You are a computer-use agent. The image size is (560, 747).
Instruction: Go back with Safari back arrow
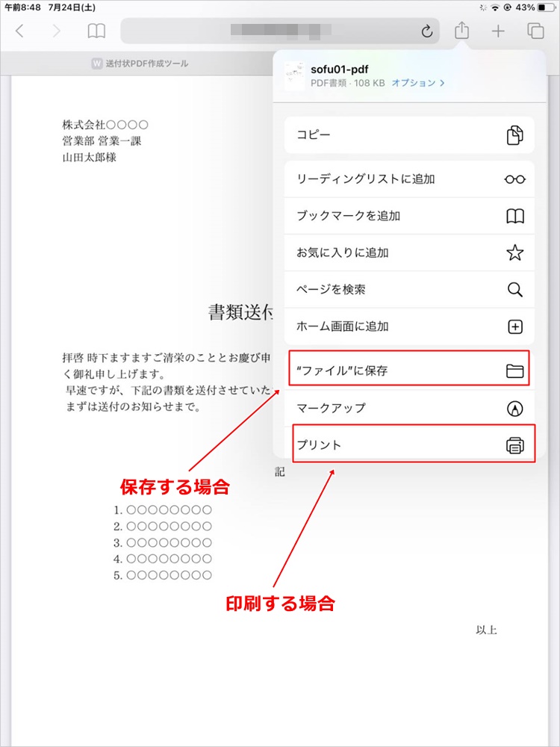[x=19, y=31]
